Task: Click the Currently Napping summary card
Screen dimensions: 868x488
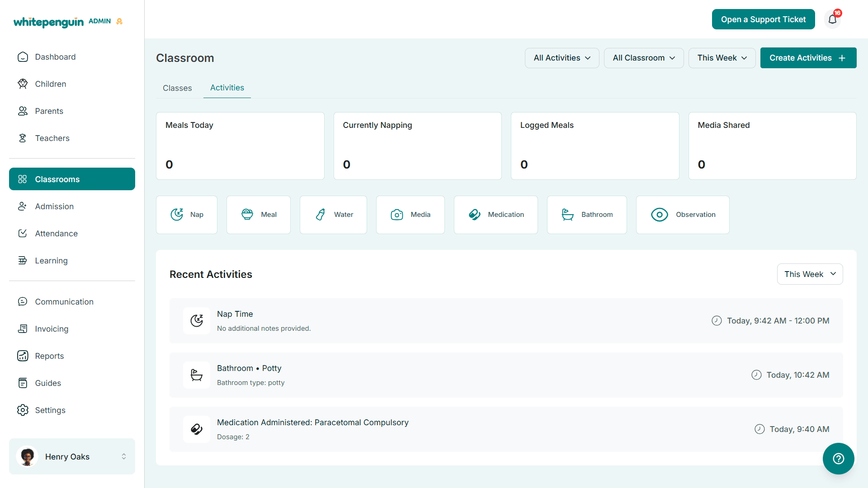Action: [x=417, y=146]
